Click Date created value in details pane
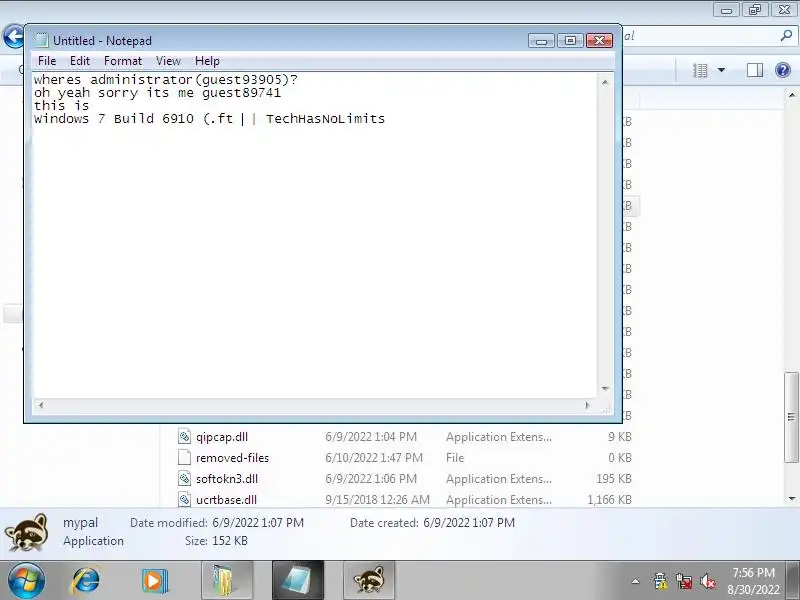Image resolution: width=800 pixels, height=600 pixels. pyautogui.click(x=469, y=522)
